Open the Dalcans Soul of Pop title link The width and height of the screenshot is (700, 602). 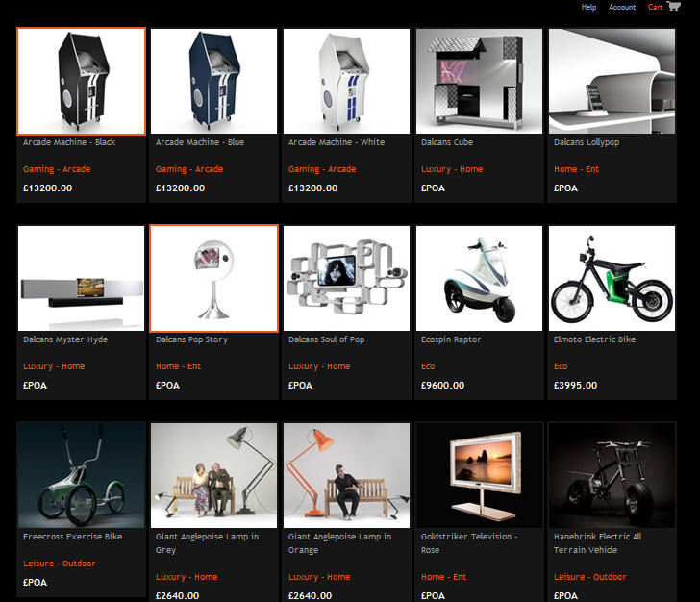(326, 339)
